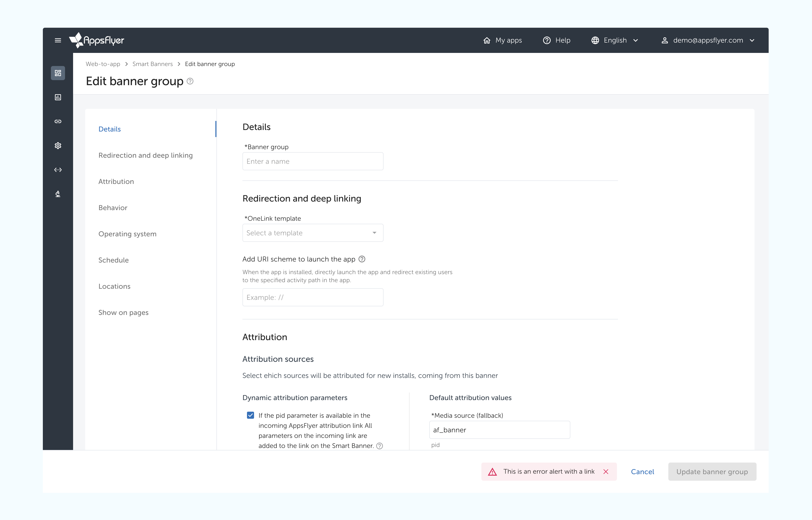Go to the Attribution section tab

tap(116, 181)
